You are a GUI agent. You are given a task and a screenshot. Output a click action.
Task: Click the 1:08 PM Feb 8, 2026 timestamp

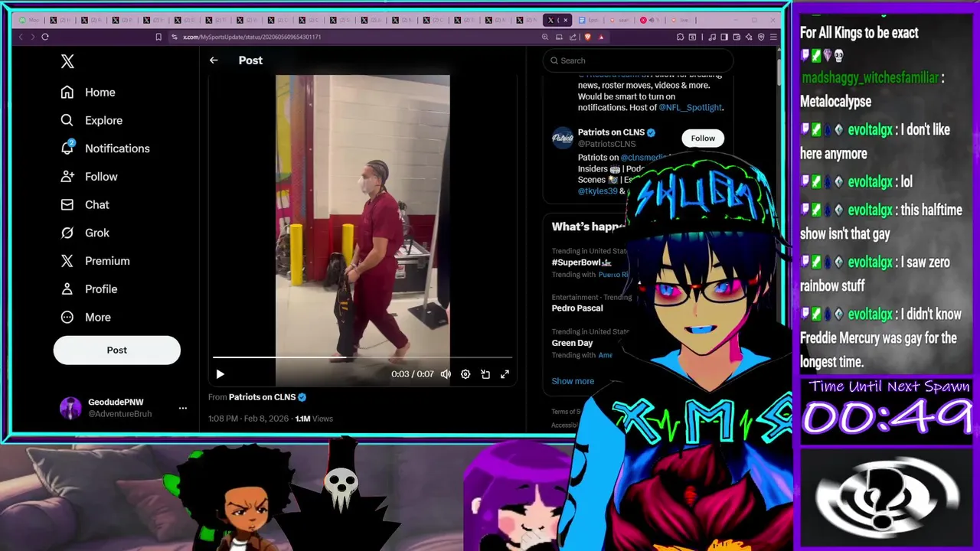[249, 419]
